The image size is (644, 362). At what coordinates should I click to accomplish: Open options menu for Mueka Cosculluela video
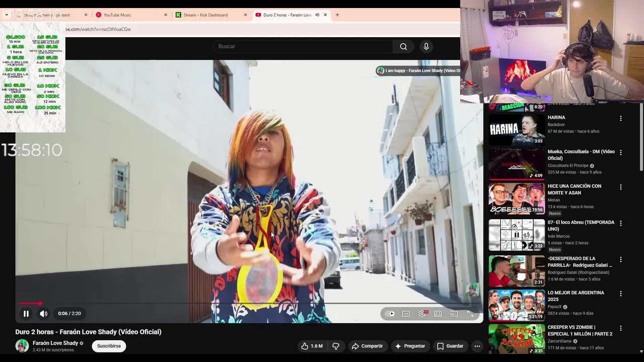[620, 152]
